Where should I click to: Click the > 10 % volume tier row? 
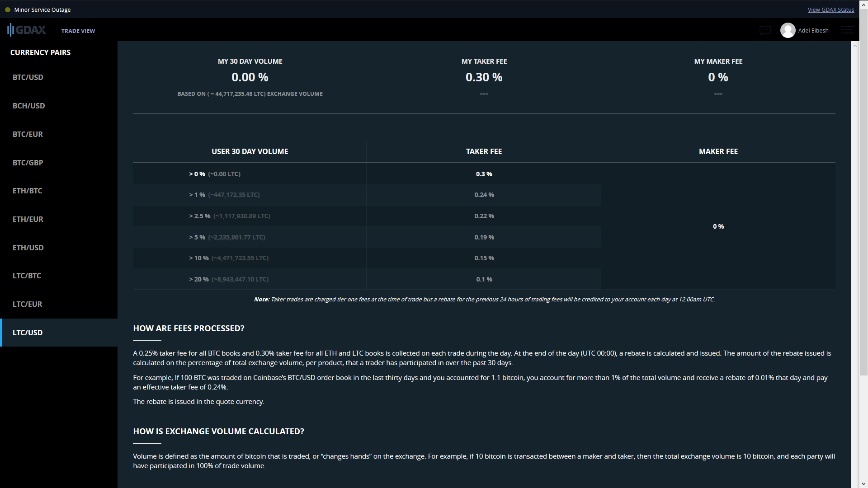pyautogui.click(x=250, y=258)
